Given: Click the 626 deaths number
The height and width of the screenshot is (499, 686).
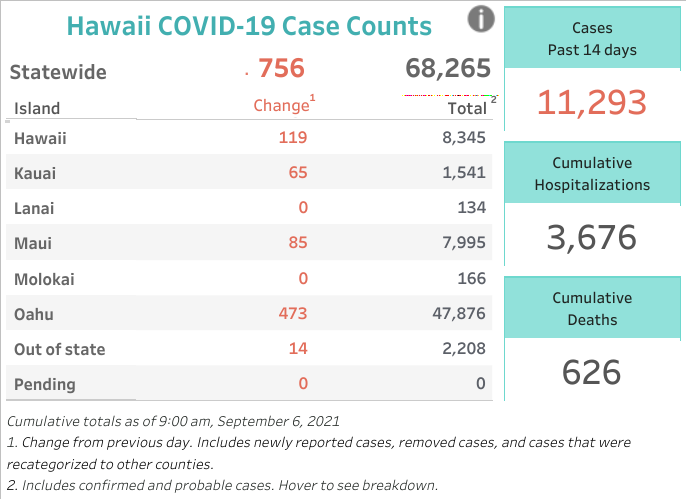Looking at the screenshot, I should pos(592,372).
